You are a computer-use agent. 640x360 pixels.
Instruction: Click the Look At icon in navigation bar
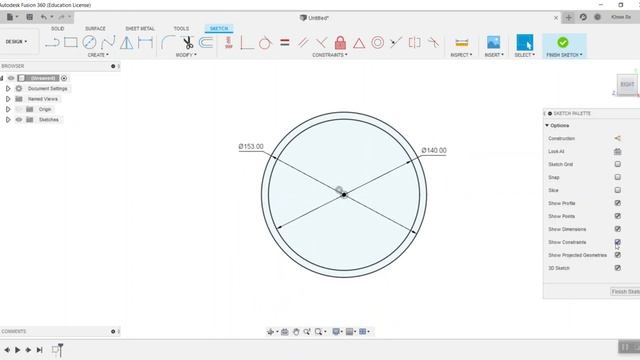285,332
